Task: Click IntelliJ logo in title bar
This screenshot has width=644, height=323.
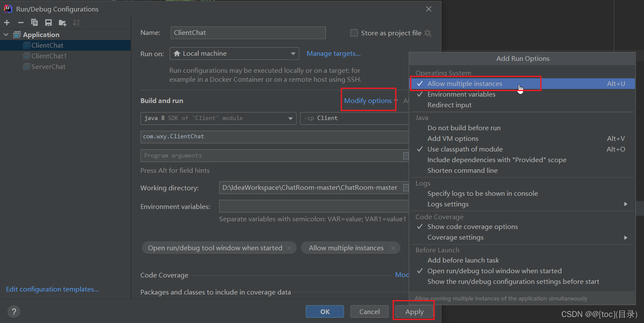Action: pyautogui.click(x=8, y=9)
